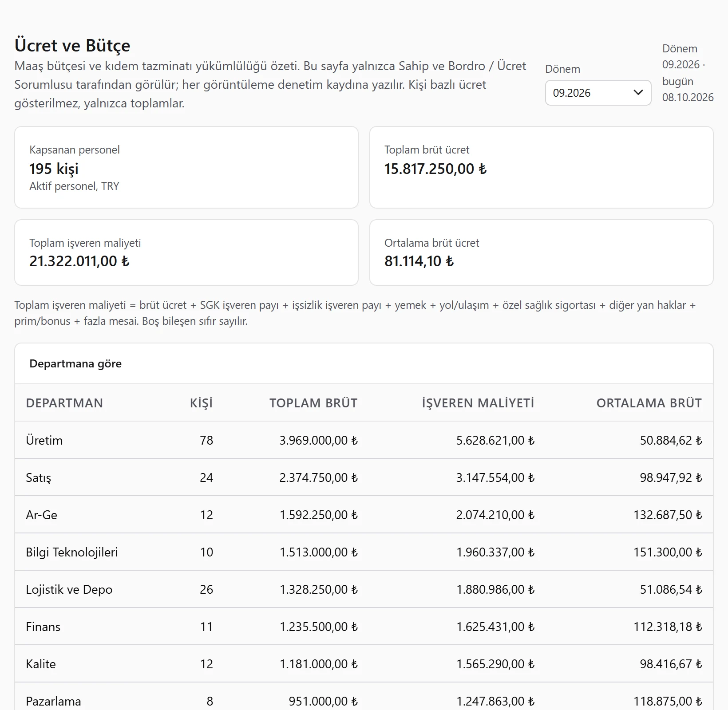
Task: Click Bilgi Teknolojileri total gross '1.513.000,00 ₺'
Action: pos(319,552)
